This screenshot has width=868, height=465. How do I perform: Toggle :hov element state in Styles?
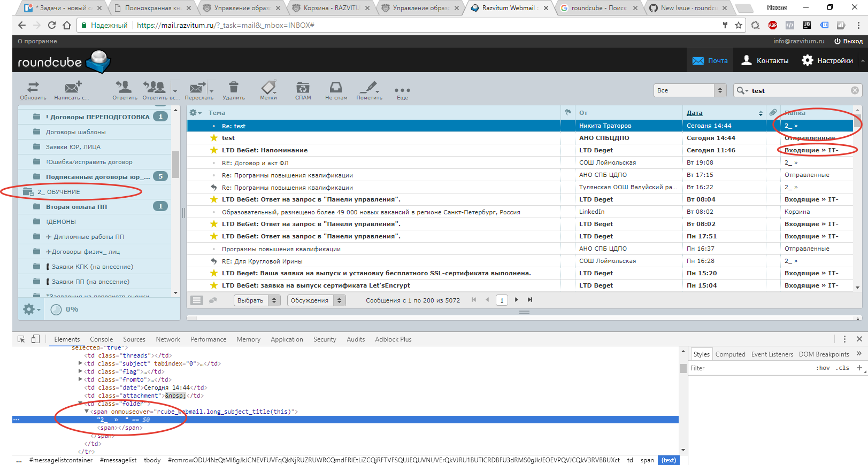tap(823, 368)
